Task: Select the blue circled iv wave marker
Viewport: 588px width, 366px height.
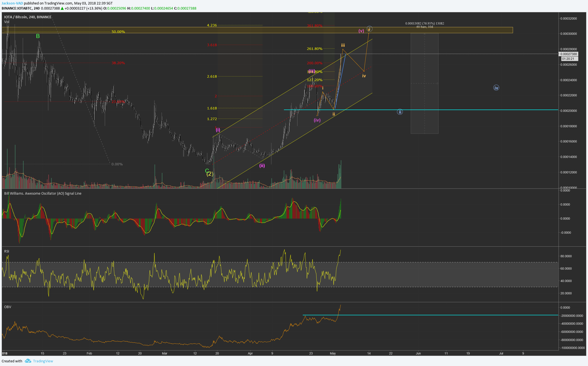Action: 496,88
